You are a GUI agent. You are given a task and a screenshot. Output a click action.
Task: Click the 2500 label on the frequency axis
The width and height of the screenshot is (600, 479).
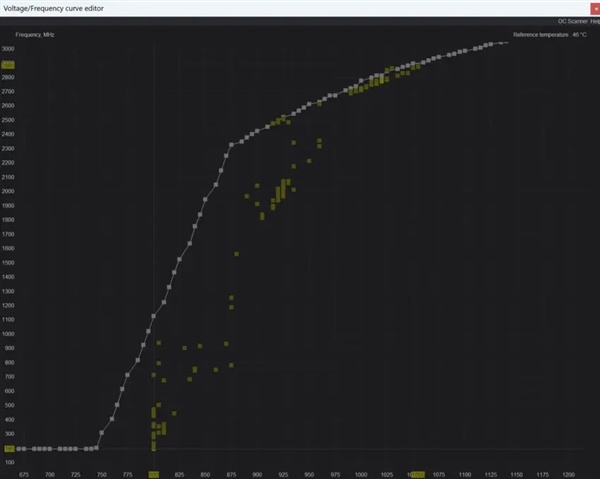click(x=8, y=120)
